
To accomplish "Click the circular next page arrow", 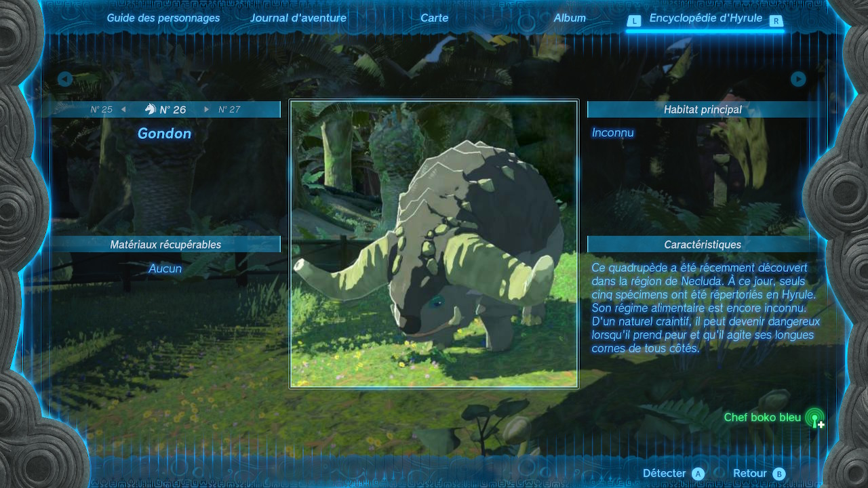I will point(798,79).
